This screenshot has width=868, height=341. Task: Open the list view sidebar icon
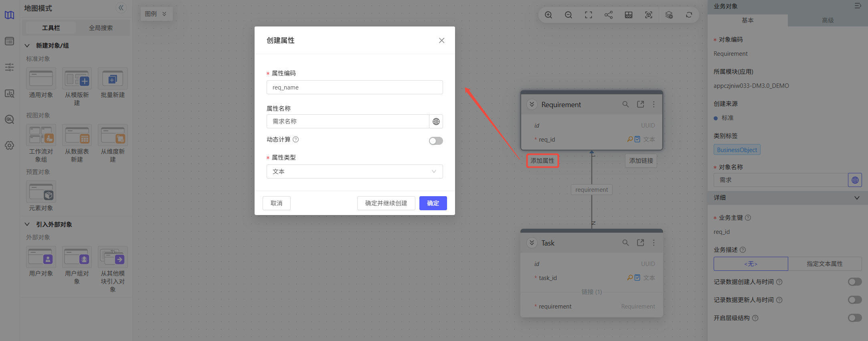(9, 41)
